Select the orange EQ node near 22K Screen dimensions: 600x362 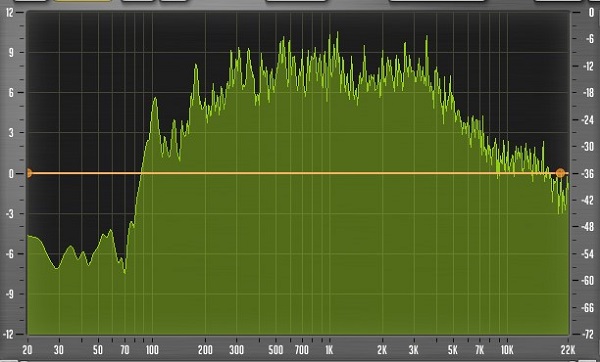pyautogui.click(x=560, y=173)
